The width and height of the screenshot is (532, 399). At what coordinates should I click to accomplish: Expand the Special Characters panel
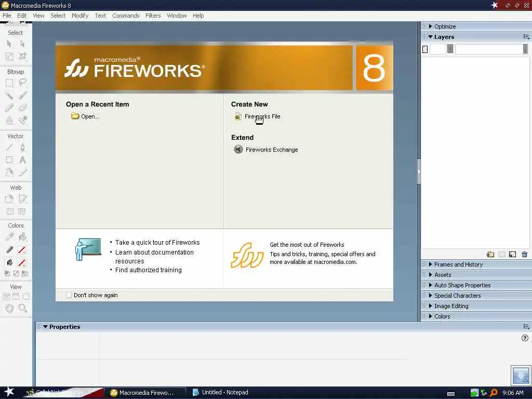tap(431, 296)
